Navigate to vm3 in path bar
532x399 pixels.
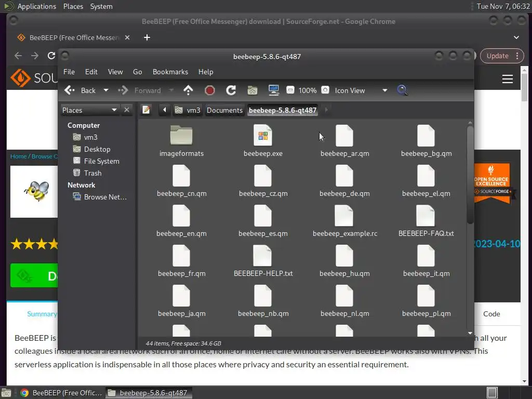[x=188, y=110]
